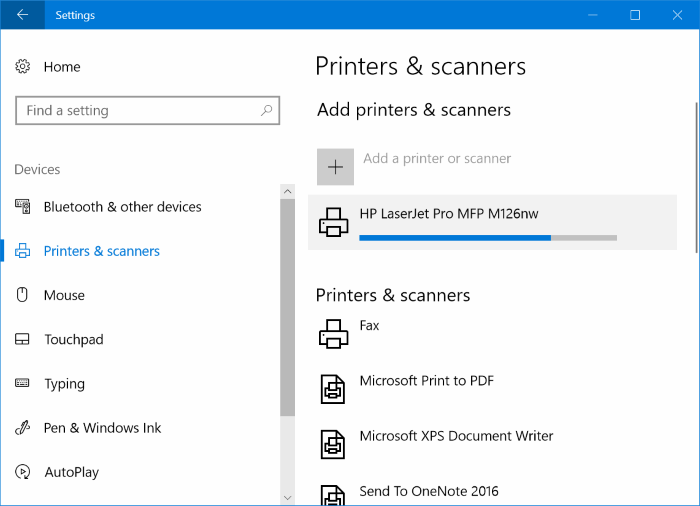The height and width of the screenshot is (506, 700).
Task: Click the Send To OneNote 2016 icon
Action: tap(333, 495)
